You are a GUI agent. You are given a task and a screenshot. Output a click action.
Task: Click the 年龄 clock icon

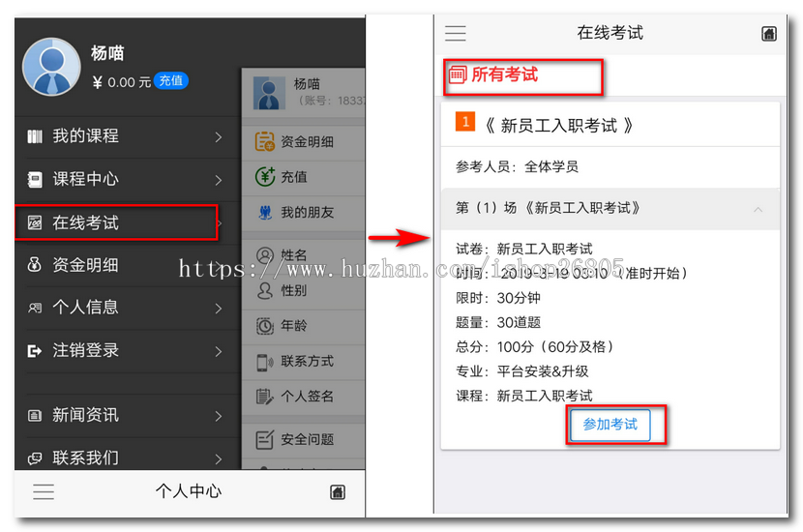[x=265, y=326]
